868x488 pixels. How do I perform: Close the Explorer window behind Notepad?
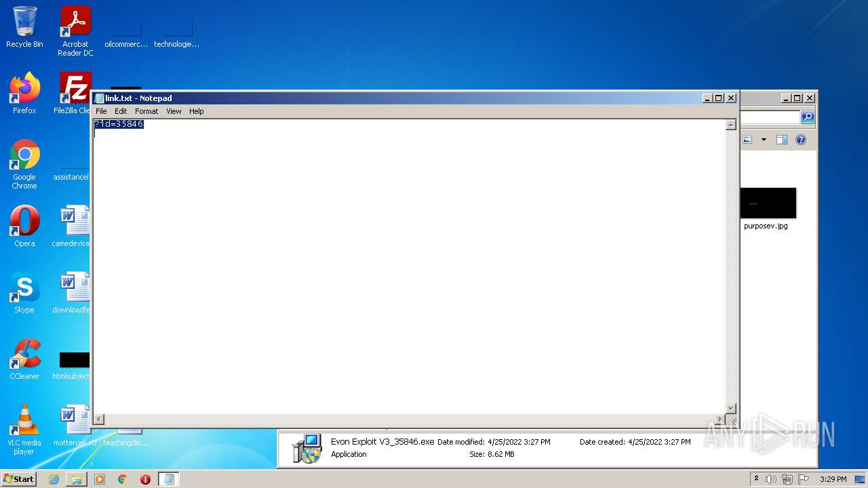(809, 98)
